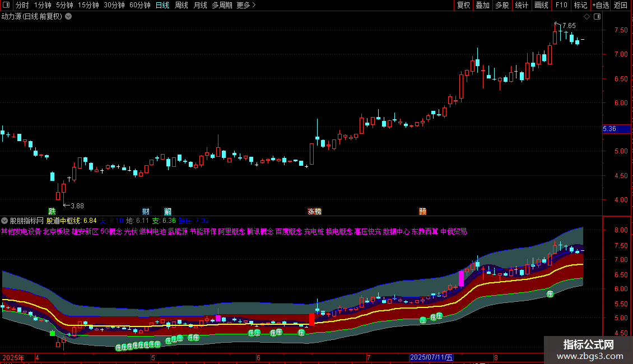Image resolution: width=633 pixels, height=364 pixels.
Task: Open the 多股 multi-stock view
Action: point(502,5)
